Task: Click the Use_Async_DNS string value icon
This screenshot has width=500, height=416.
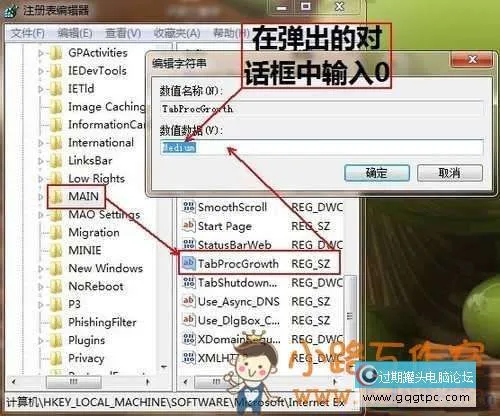Action: [189, 301]
